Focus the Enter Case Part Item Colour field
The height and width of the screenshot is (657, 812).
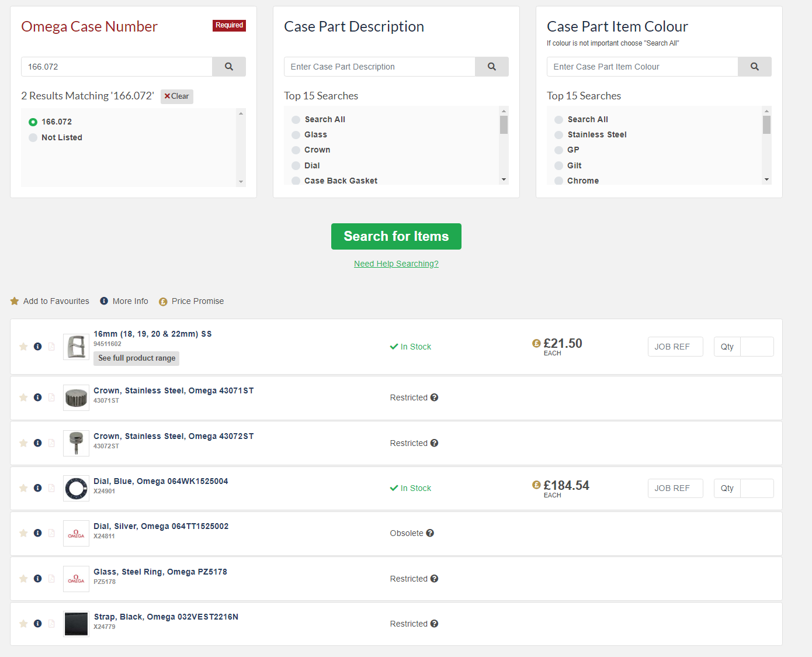pos(643,67)
